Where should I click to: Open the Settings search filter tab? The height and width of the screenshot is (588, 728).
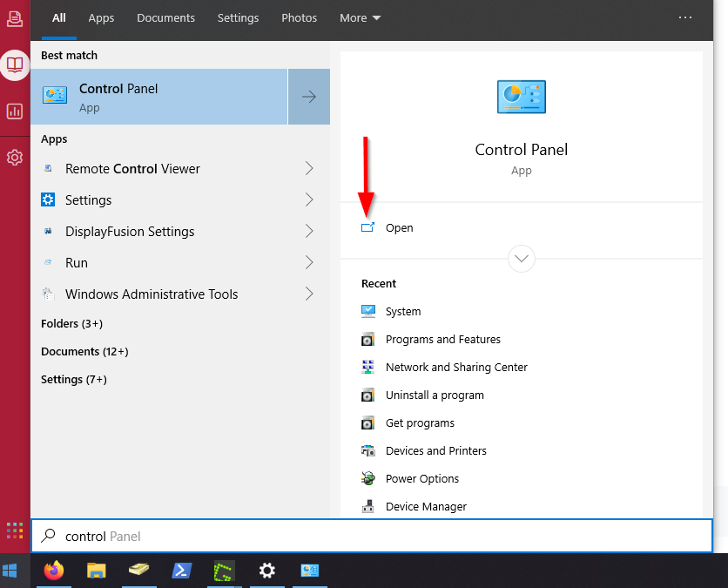pos(239,18)
